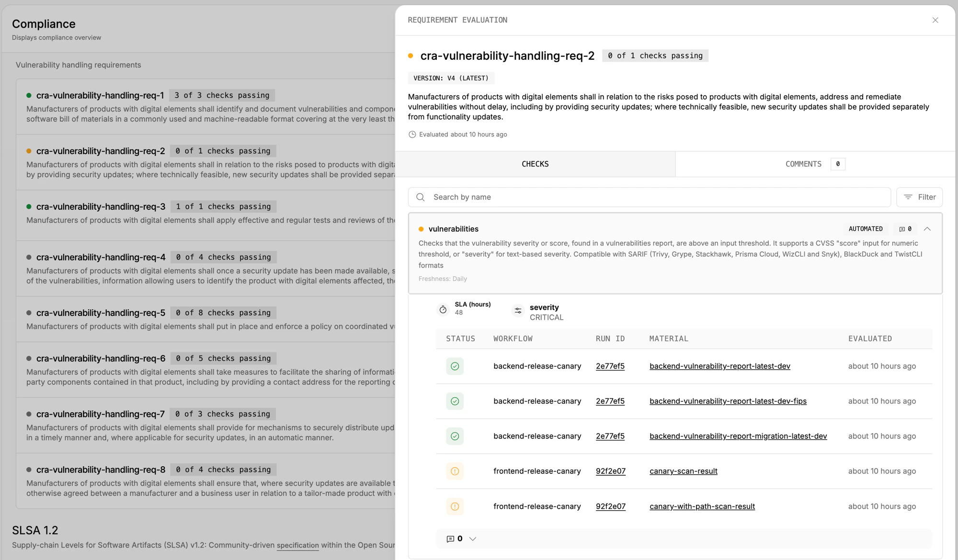Open the Filter button
The image size is (958, 560).
(x=919, y=197)
